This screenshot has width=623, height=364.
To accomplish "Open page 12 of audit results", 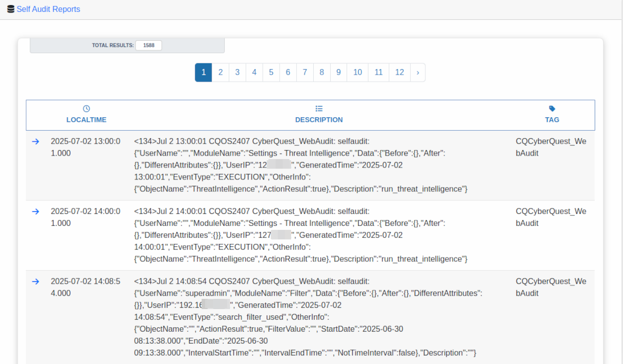I will click(x=399, y=72).
